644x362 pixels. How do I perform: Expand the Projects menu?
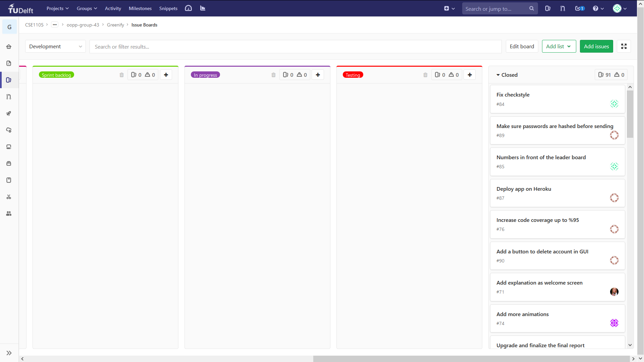point(57,8)
